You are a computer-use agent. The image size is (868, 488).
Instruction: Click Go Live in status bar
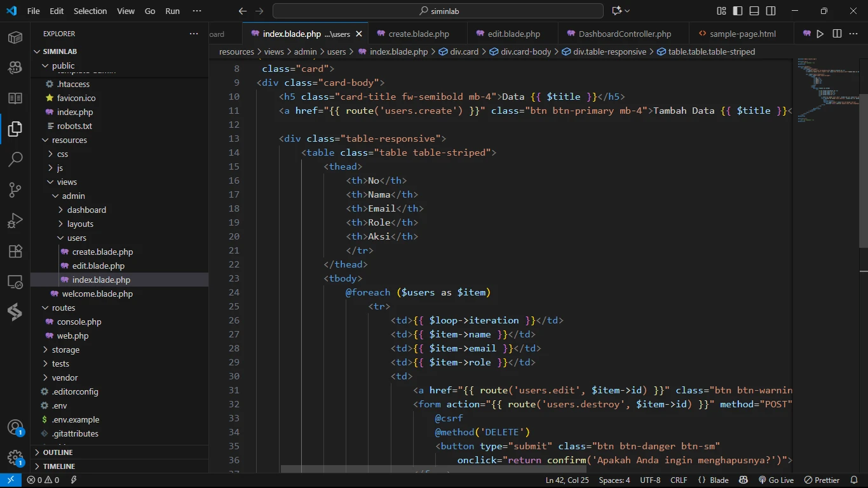click(x=776, y=480)
